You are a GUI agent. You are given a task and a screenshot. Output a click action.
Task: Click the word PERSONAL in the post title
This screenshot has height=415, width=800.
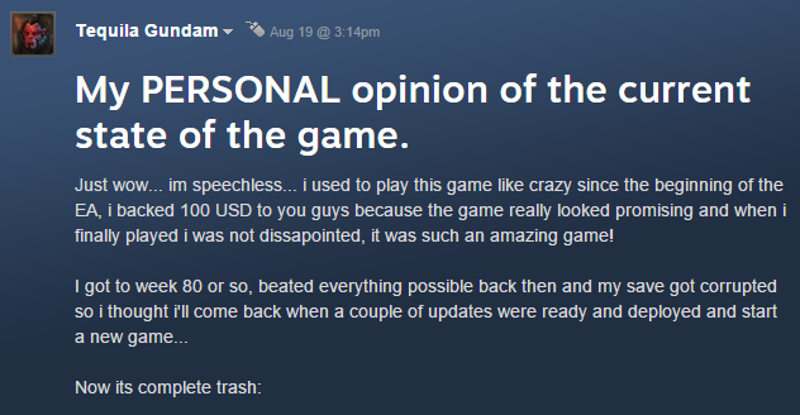click(240, 89)
